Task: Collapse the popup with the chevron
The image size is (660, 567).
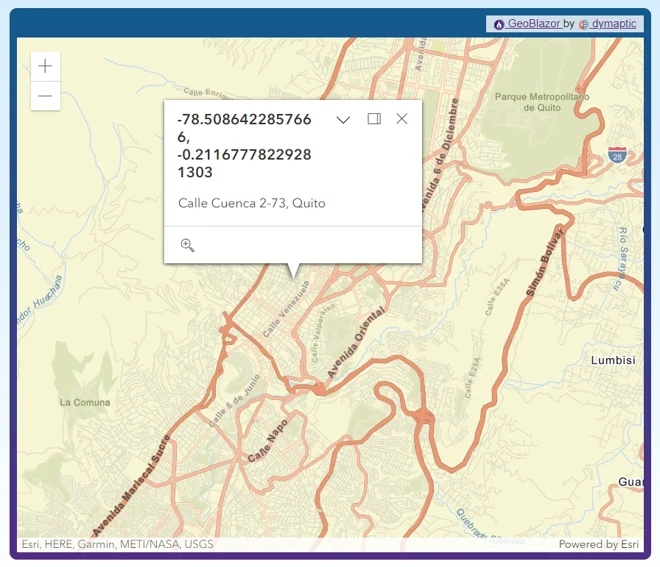Action: (343, 120)
